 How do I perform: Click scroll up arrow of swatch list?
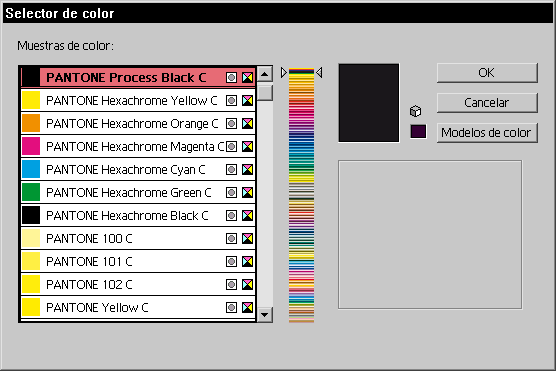tap(265, 74)
